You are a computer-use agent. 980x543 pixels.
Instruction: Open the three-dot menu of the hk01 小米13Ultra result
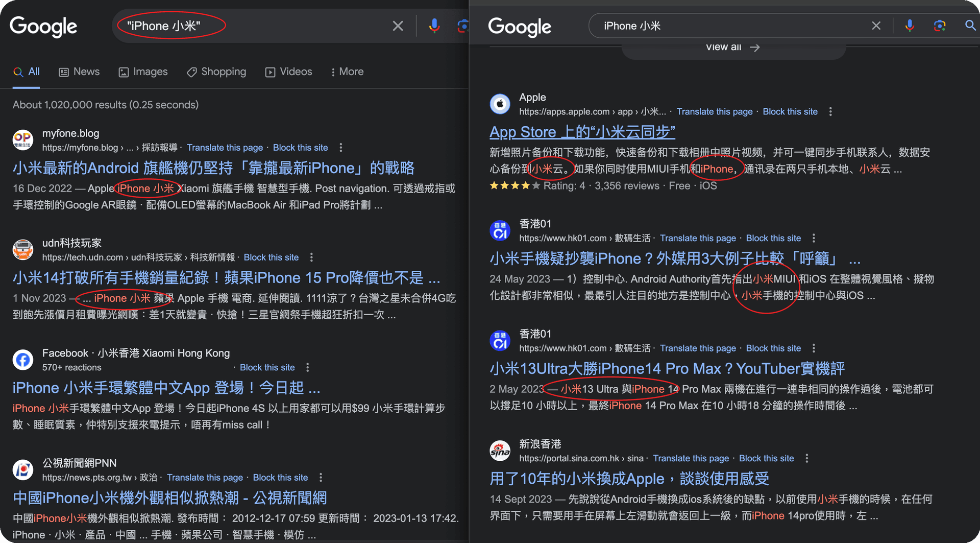tap(814, 348)
